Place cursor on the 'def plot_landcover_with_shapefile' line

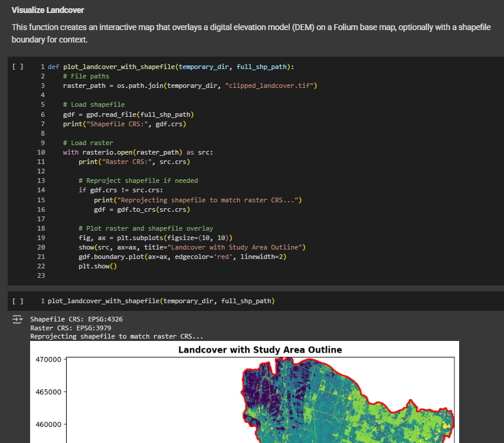(171, 67)
